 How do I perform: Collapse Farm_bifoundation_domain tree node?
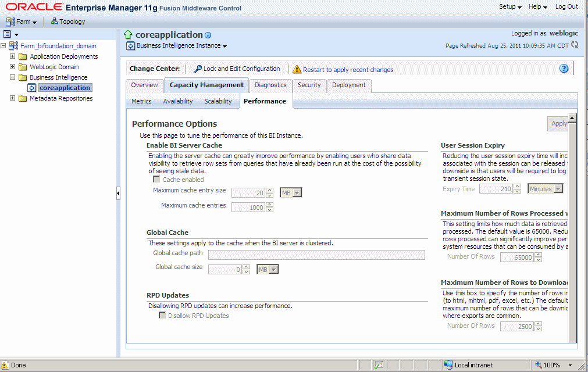coord(3,46)
